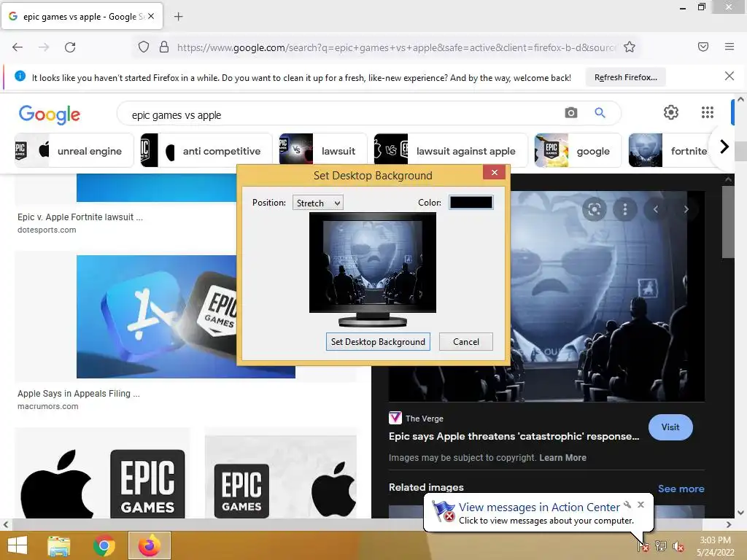This screenshot has height=560, width=747.
Task: Cancel the desktop background dialog
Action: (x=466, y=342)
